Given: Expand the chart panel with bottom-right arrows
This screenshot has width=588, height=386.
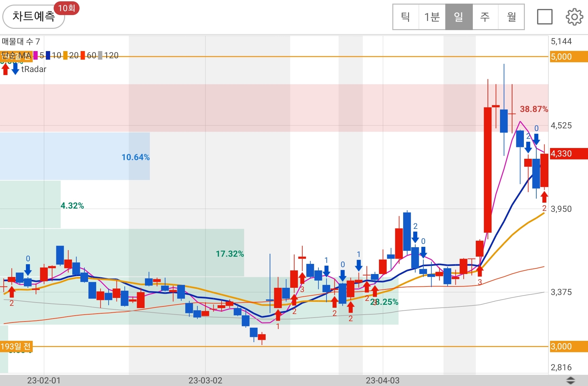Looking at the screenshot, I should tap(570, 380).
